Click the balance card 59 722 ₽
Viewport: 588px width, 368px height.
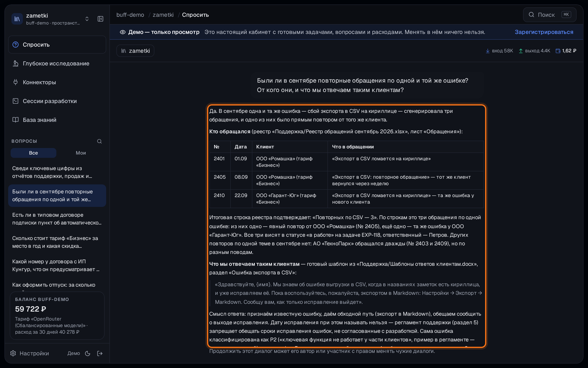tap(57, 315)
